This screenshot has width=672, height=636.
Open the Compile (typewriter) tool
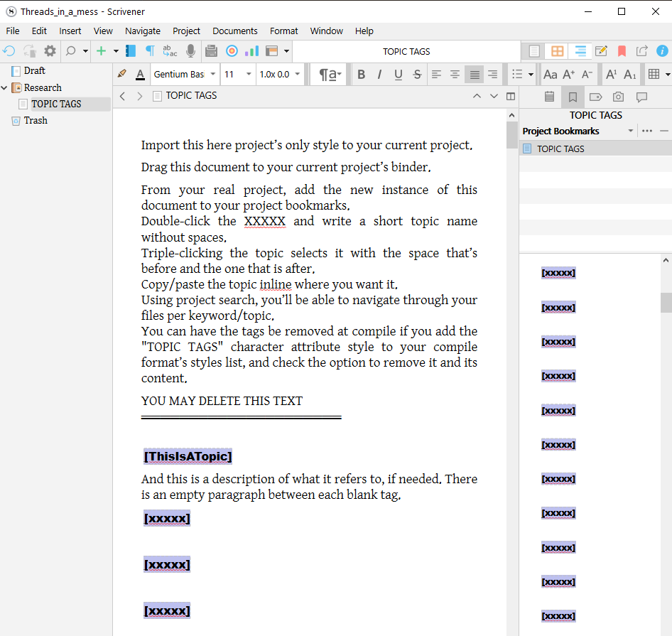[211, 51]
